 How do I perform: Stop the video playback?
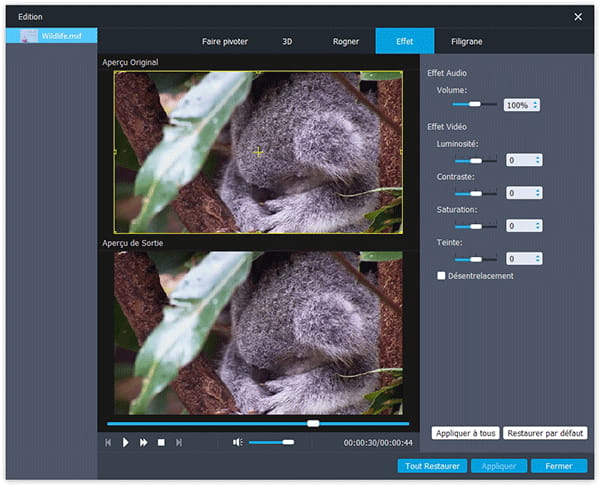161,442
